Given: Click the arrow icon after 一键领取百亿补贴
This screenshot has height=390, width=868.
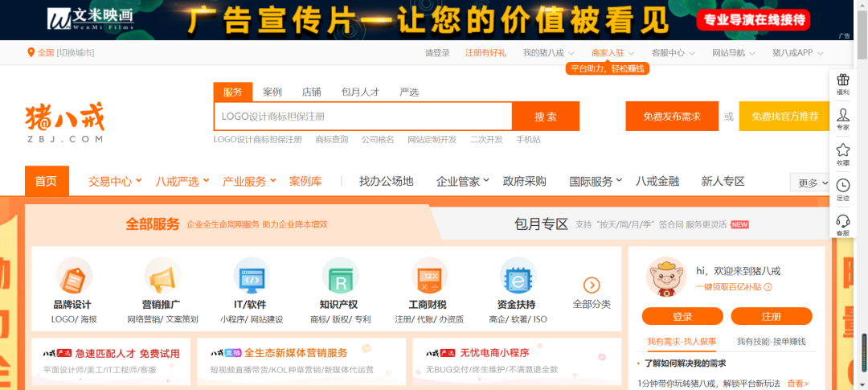Looking at the screenshot, I should 768,287.
